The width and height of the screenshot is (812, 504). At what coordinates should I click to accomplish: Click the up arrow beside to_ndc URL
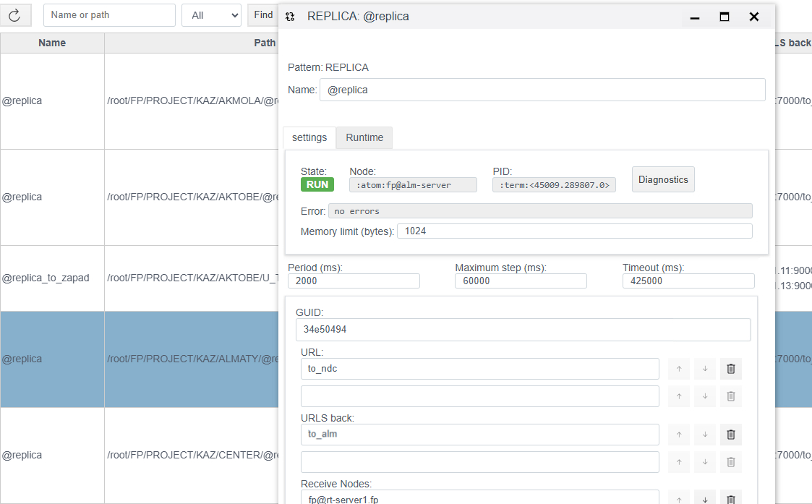click(678, 369)
